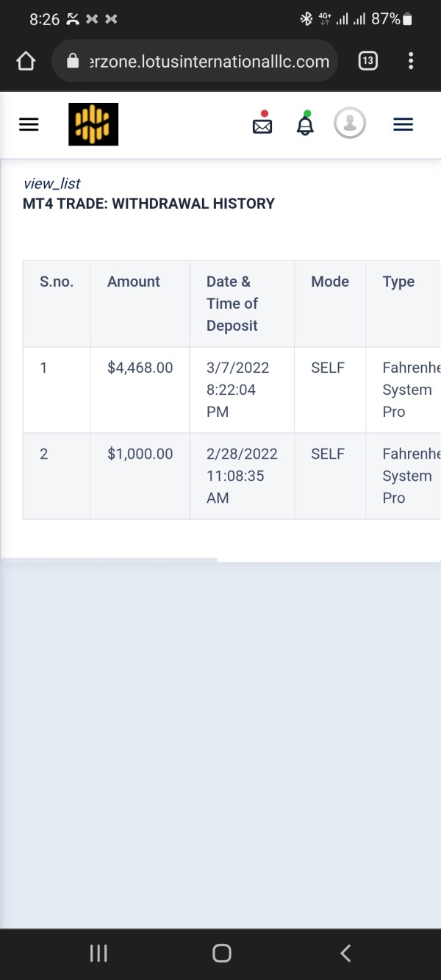Tap the browser home icon
The height and width of the screenshot is (980, 441).
click(x=26, y=61)
